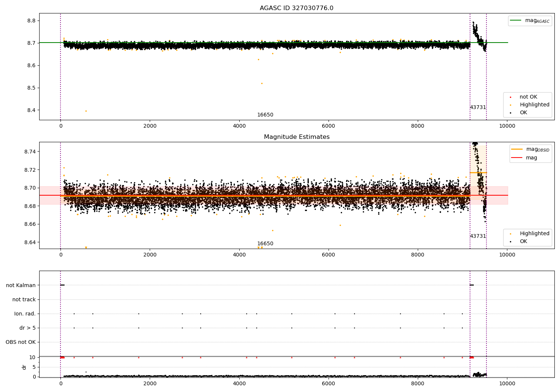The height and width of the screenshot is (392, 560).
Task: Click the orange outlier point near 8.52 magnitude
Action: click(262, 83)
